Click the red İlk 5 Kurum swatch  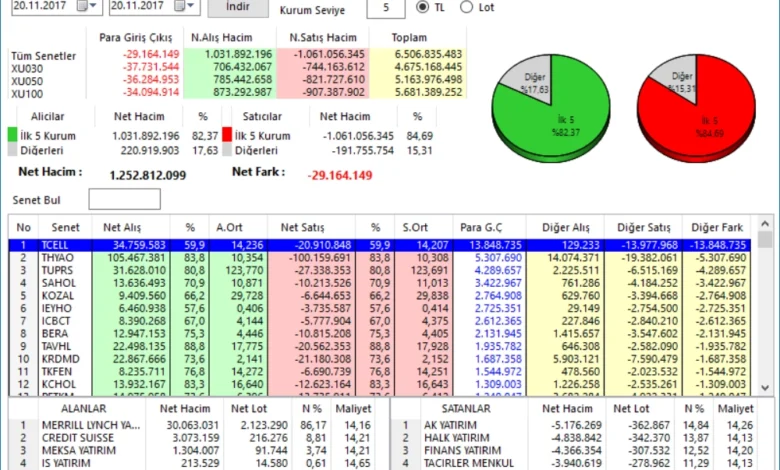point(227,135)
